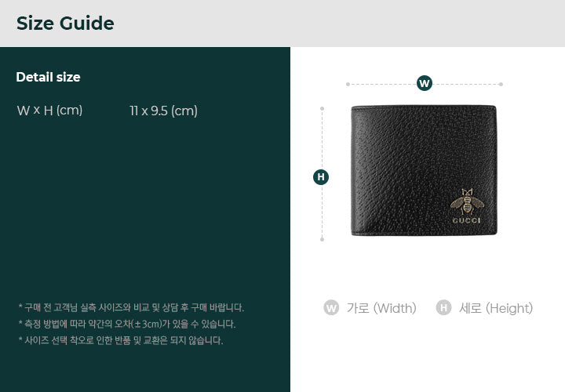Screen dimensions: 565x392
Task: Click the first note about 구매 전 고객님
Action: [x=131, y=308]
